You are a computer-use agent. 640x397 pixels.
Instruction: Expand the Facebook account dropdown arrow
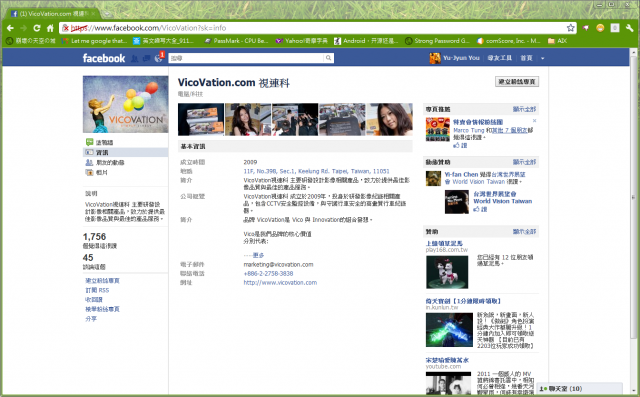click(x=542, y=58)
